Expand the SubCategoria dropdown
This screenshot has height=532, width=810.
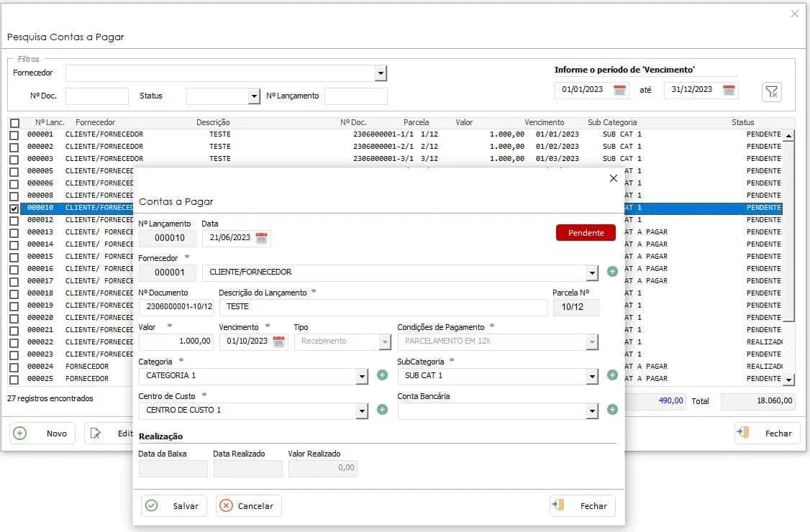pos(592,377)
